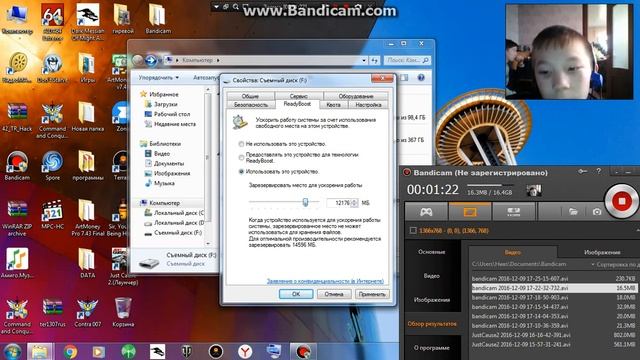Click the Explorer forward navigation arrow
Viewport: 640px width, 360px height.
pyautogui.click(x=151, y=60)
